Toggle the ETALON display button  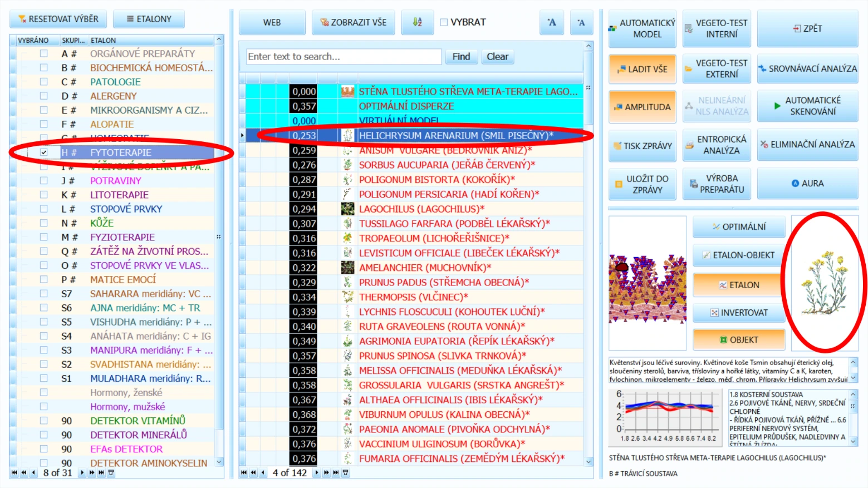739,285
